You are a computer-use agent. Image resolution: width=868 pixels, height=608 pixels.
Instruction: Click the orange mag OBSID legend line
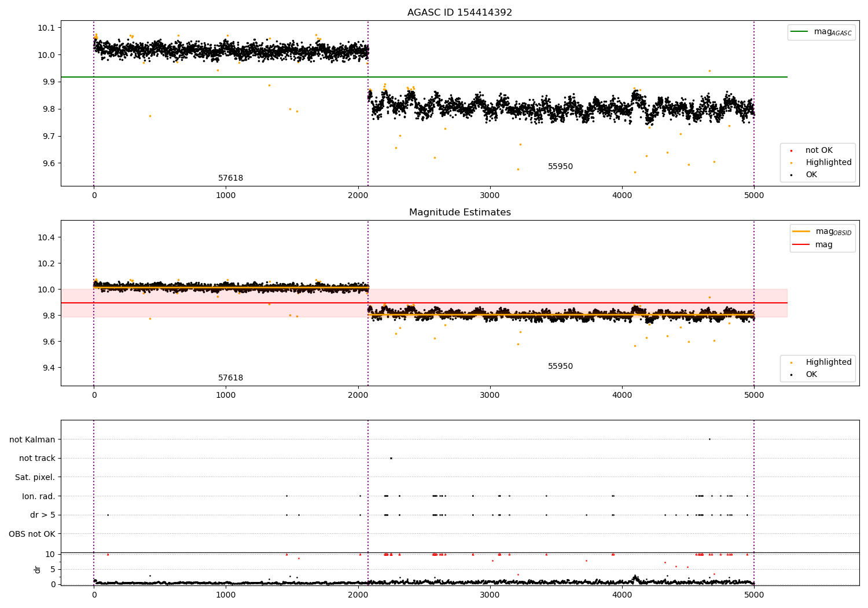801,232
